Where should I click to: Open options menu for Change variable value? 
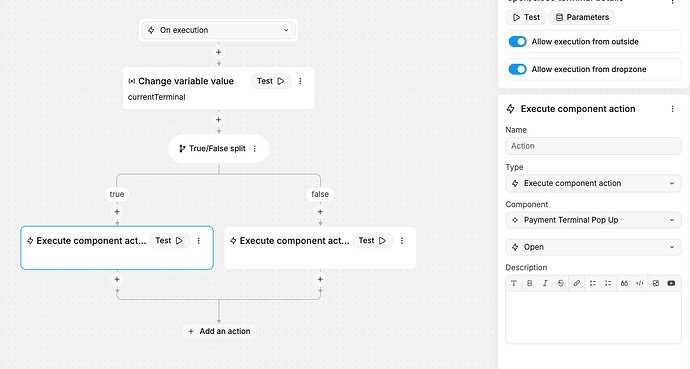tap(301, 81)
